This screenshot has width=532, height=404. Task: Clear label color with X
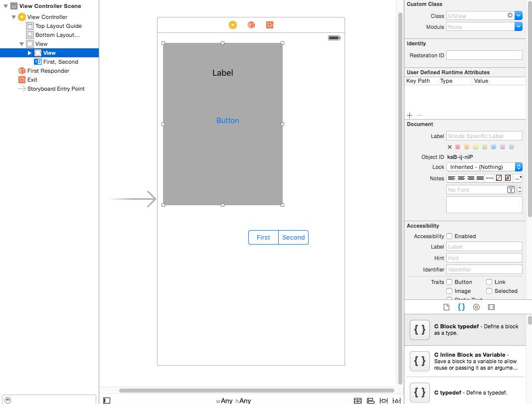pos(450,147)
